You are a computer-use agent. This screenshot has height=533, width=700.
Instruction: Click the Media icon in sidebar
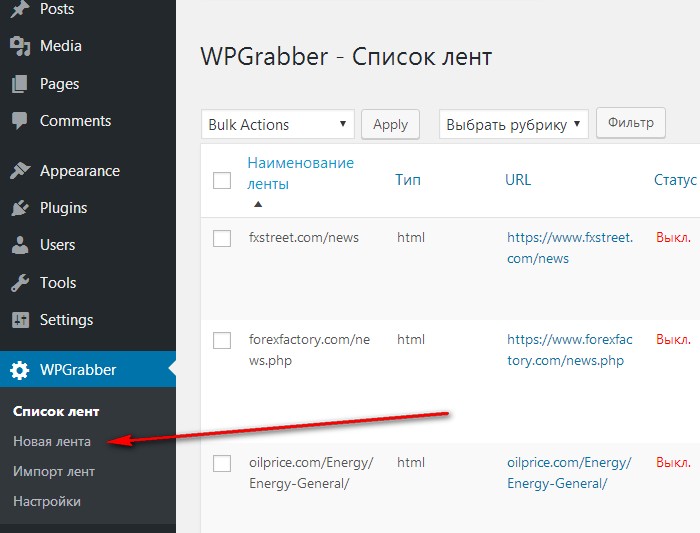[20, 46]
